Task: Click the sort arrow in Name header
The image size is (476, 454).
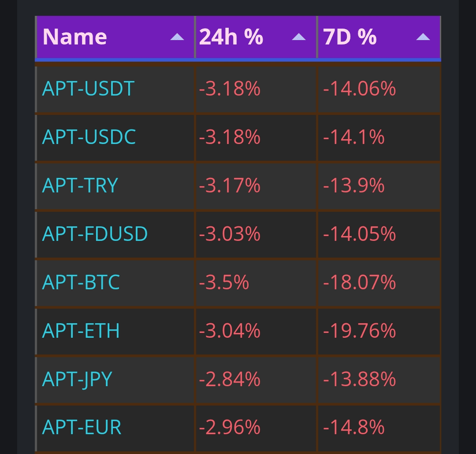Action: click(x=177, y=37)
